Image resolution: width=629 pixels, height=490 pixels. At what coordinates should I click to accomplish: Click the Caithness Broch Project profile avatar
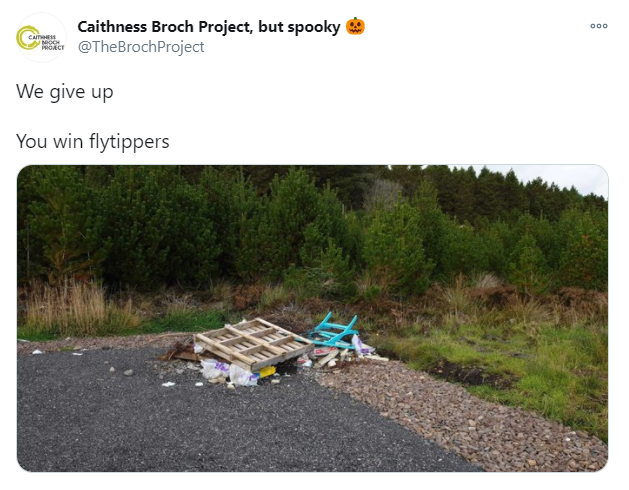coord(41,37)
